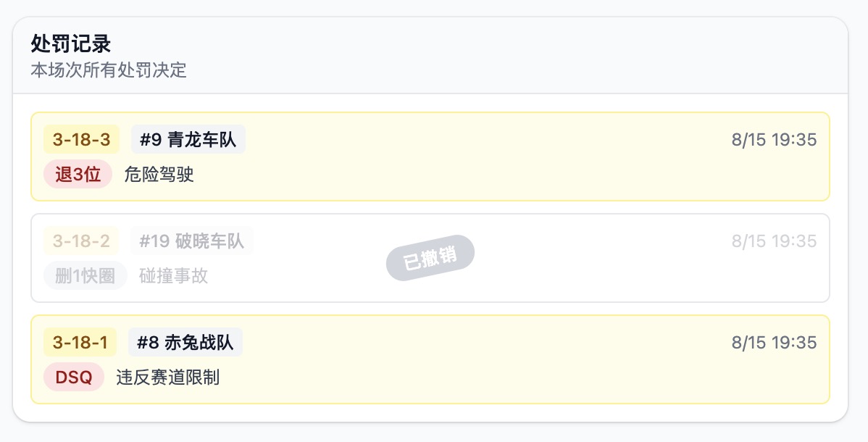Click the #9 青龙车队 team badge
The width and height of the screenshot is (868, 442).
(x=188, y=139)
